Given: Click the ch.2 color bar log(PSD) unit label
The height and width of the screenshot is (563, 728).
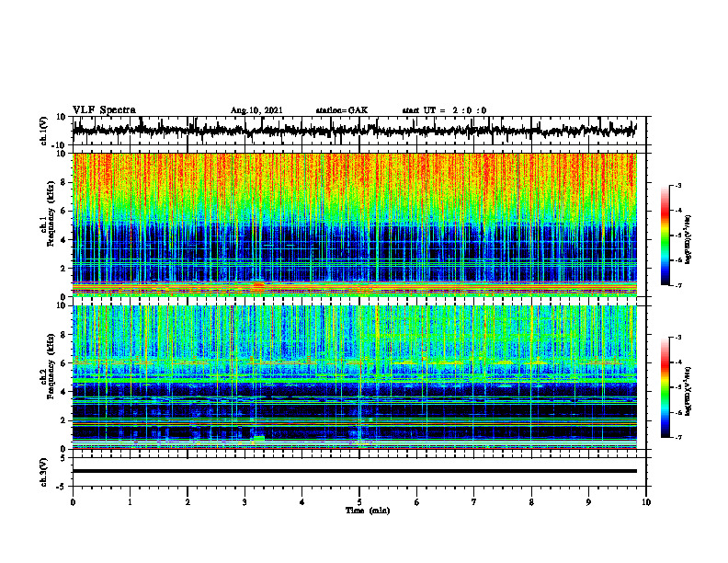Looking at the screenshot, I should (x=688, y=392).
